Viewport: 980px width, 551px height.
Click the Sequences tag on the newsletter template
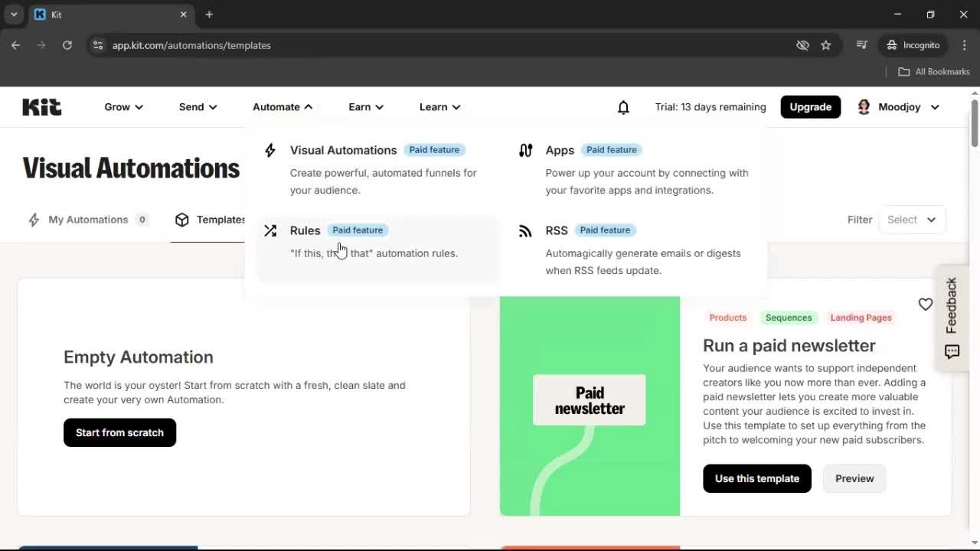(x=789, y=318)
